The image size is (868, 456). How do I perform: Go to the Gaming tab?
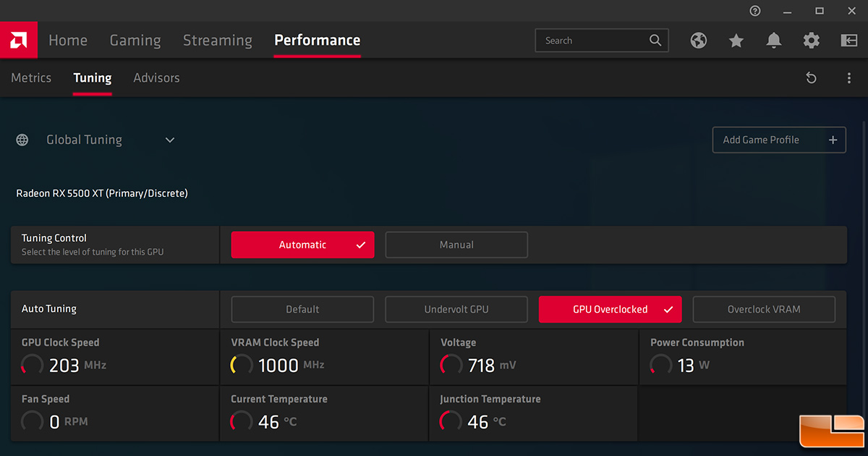tap(135, 41)
